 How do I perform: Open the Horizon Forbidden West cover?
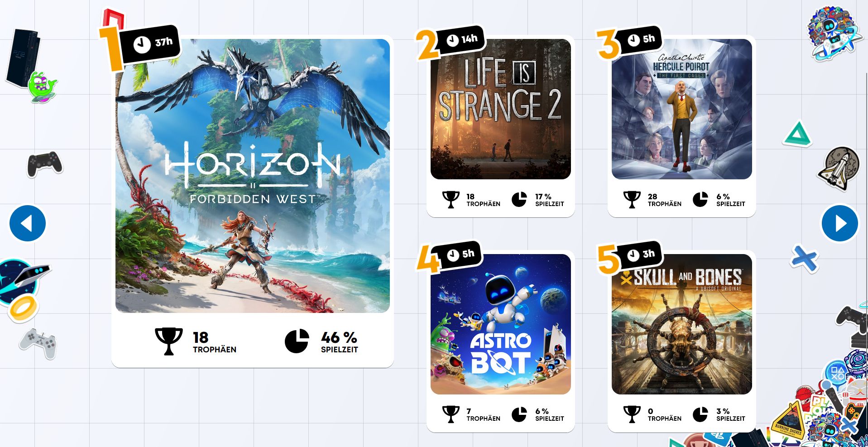(x=253, y=176)
